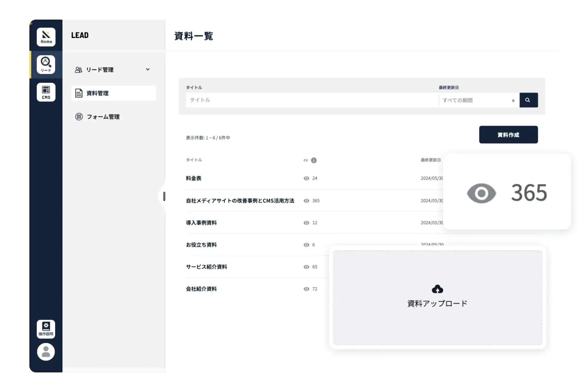The height and width of the screenshot is (392, 588).
Task: Open the CV info tooltip icon
Action: click(315, 160)
